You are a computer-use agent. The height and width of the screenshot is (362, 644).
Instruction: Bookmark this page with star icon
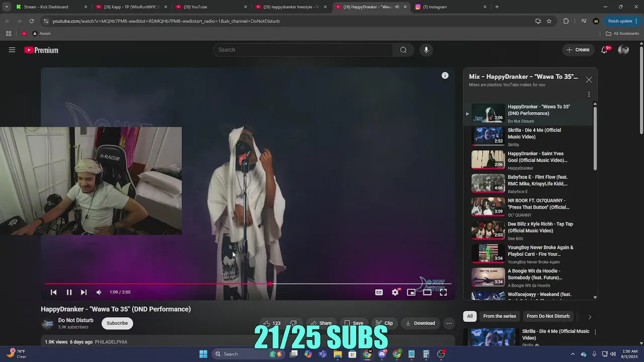tap(549, 21)
